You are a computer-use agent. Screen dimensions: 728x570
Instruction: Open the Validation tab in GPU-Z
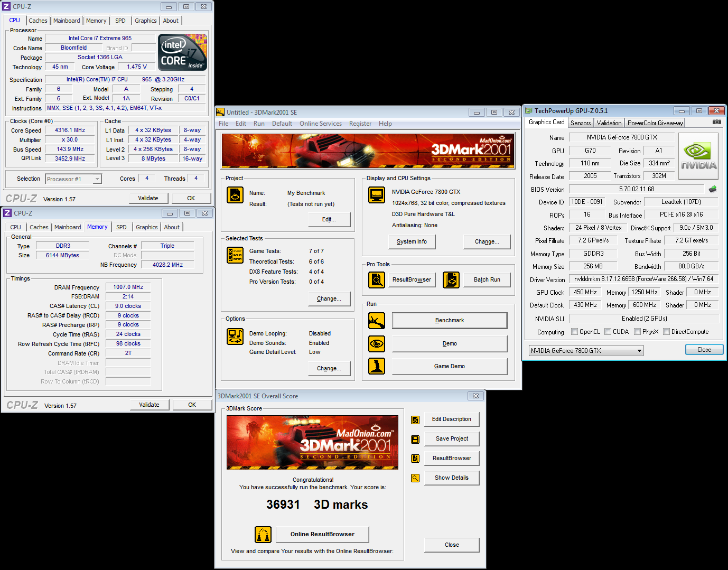click(609, 123)
